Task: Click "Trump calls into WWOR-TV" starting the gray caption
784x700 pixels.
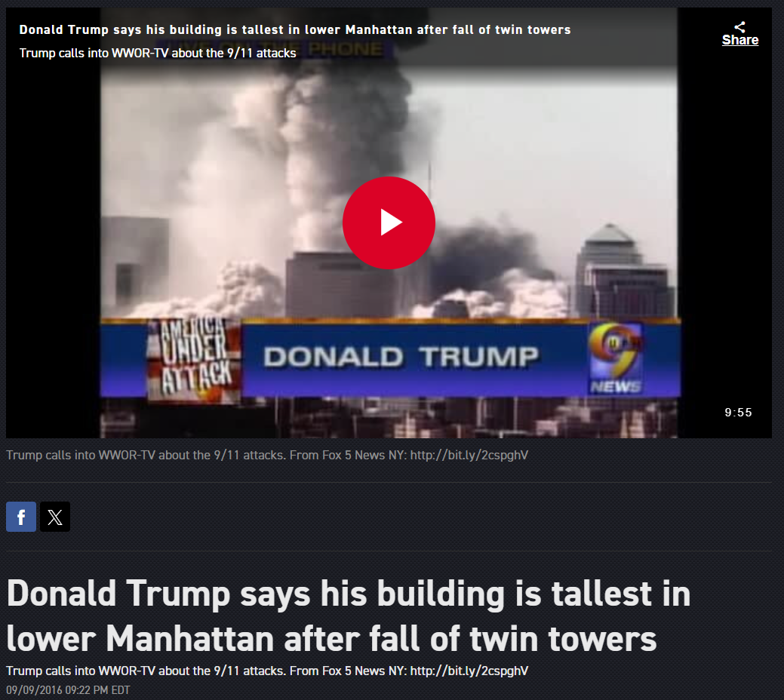Action: coord(72,455)
